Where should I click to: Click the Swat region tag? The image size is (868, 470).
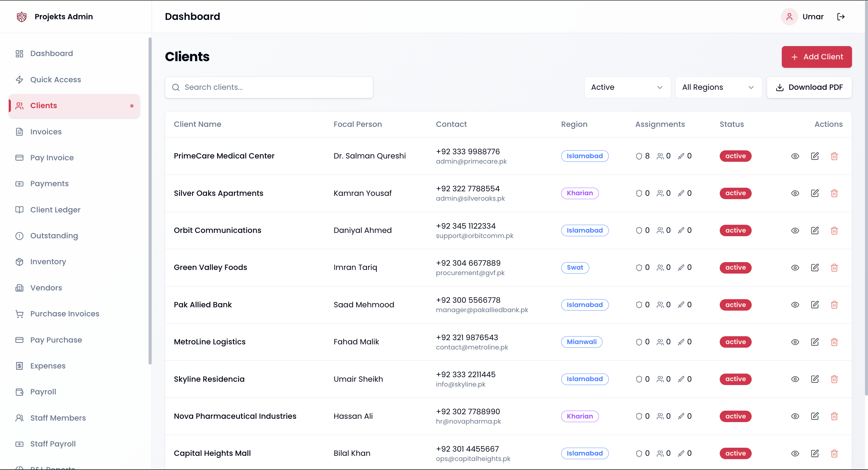575,268
